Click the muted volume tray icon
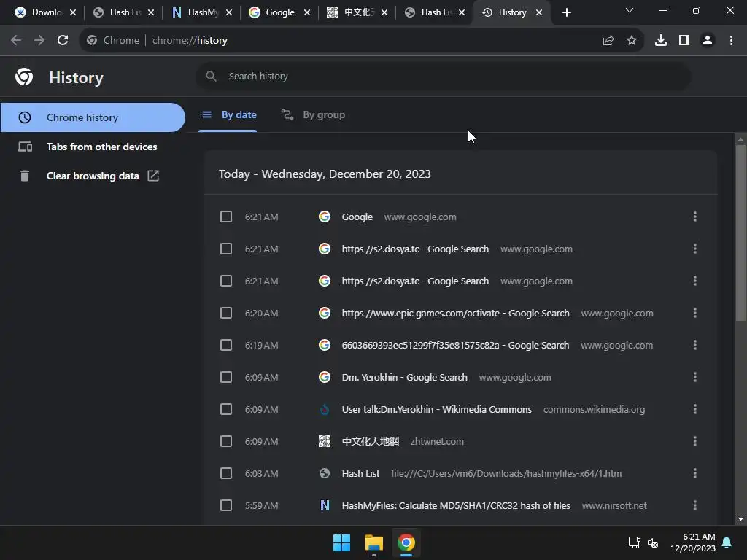 [653, 542]
